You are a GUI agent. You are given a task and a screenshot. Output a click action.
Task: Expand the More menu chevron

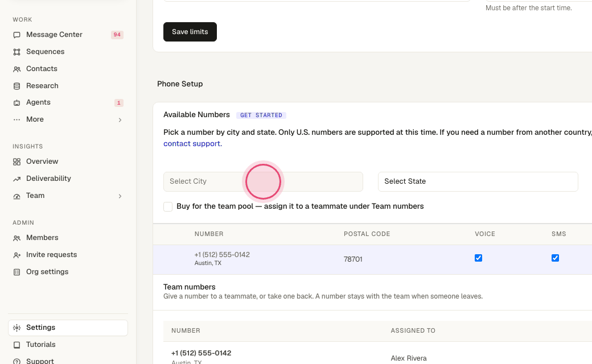[120, 120]
